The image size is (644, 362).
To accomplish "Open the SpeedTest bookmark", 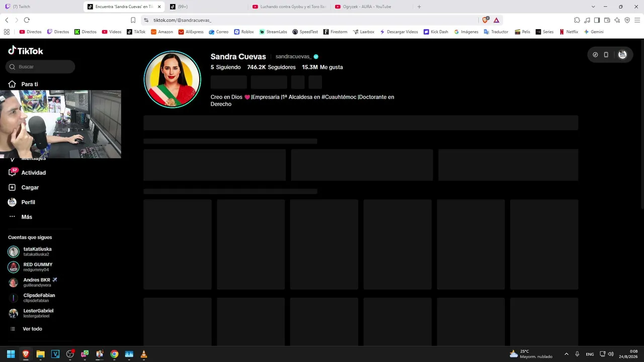I will click(x=305, y=32).
